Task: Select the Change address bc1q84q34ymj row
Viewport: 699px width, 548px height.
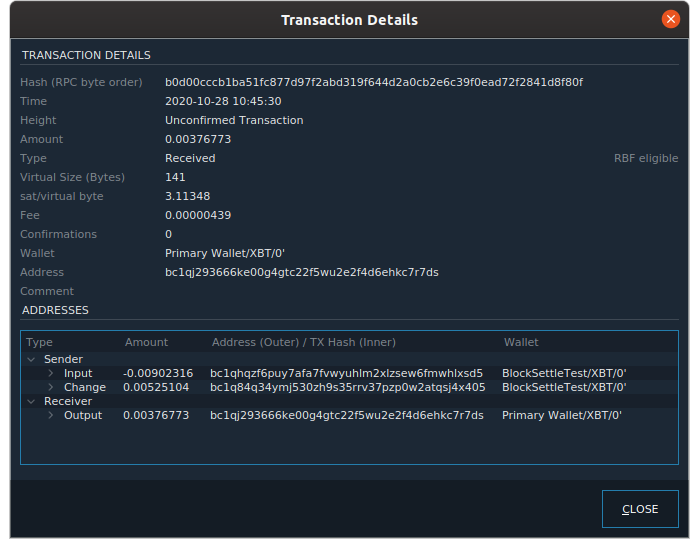Action: coord(348,387)
